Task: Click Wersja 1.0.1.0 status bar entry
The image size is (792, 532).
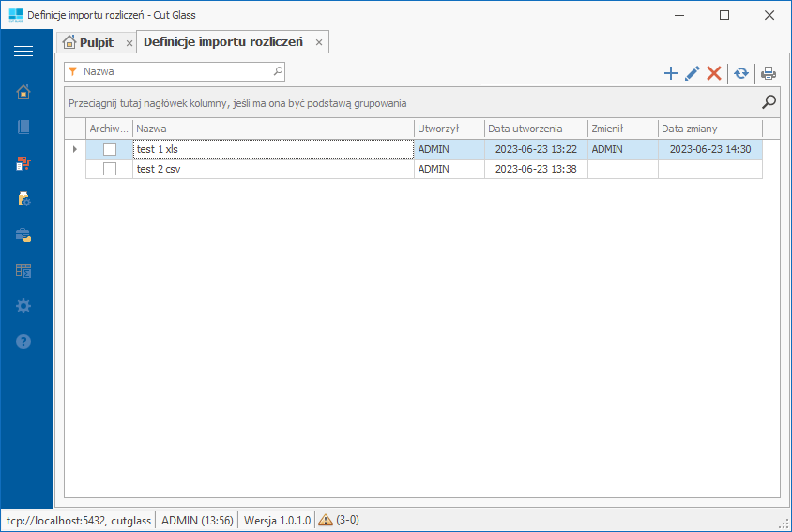Action: pos(277,521)
